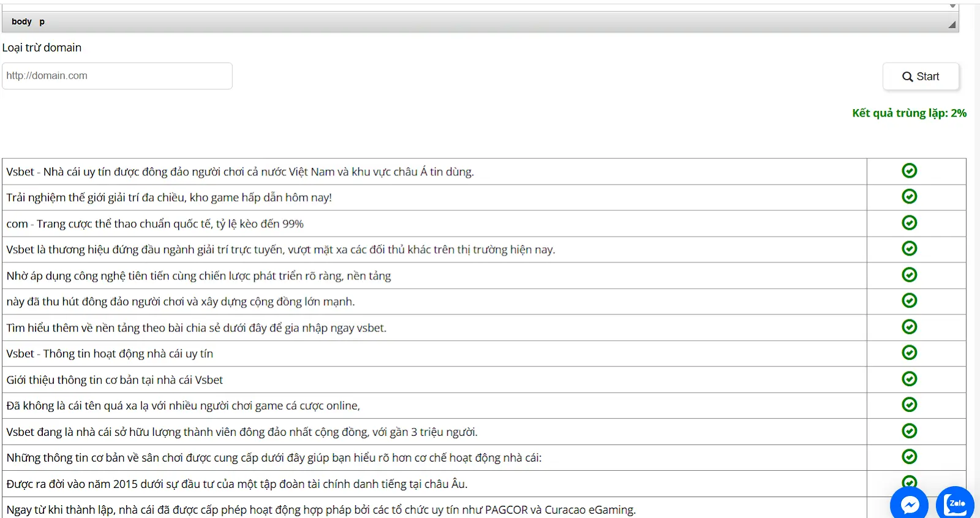
Task: Click the 'Kết quả trùng lặp: 2%' result text
Action: coord(909,113)
